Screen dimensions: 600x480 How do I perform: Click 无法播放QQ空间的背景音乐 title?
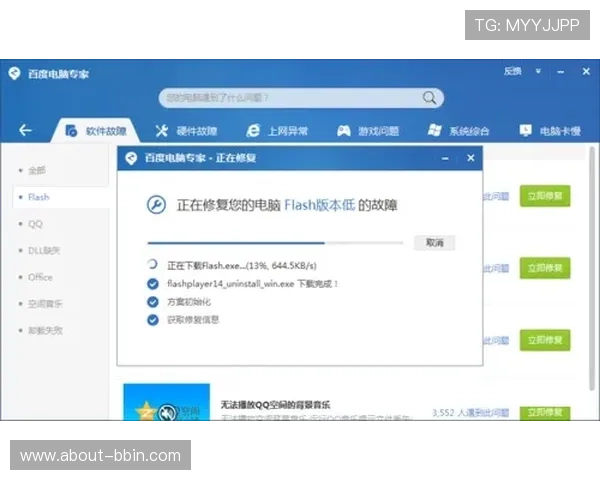tap(275, 405)
